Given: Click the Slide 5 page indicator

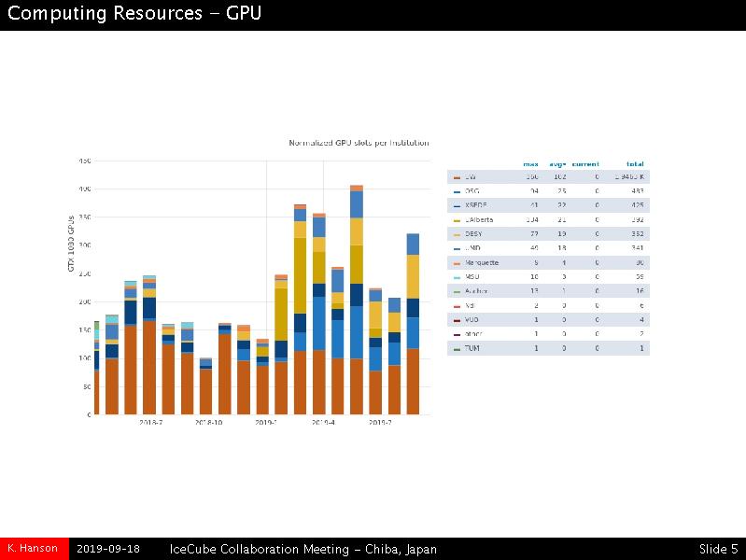Looking at the screenshot, I should point(718,549).
